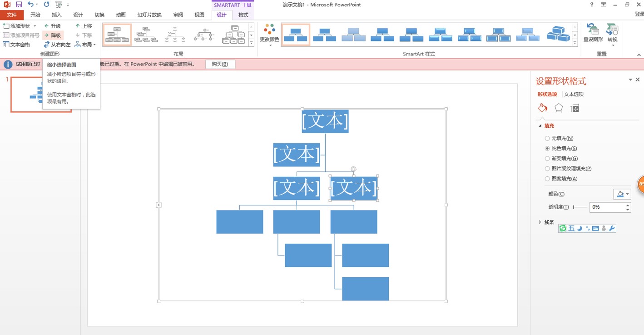644x335 pixels.
Task: Collapse the 填充 section
Action: [x=540, y=126]
